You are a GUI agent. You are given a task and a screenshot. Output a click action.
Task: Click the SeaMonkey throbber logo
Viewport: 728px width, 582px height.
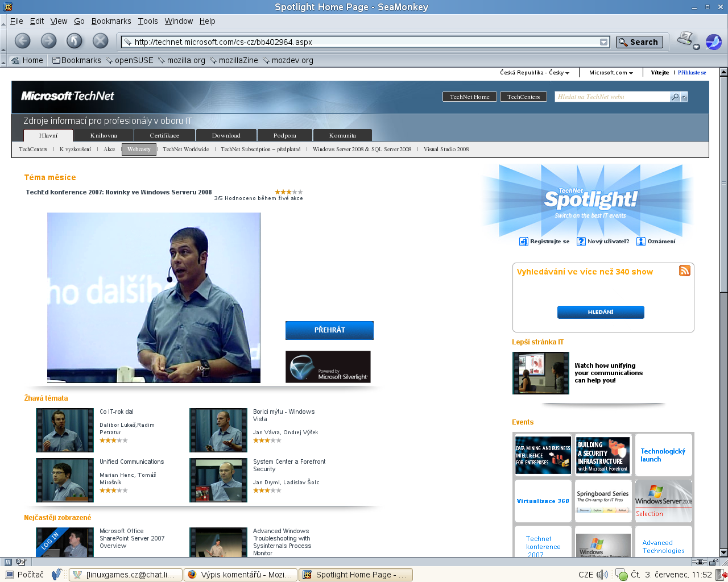[x=714, y=41]
